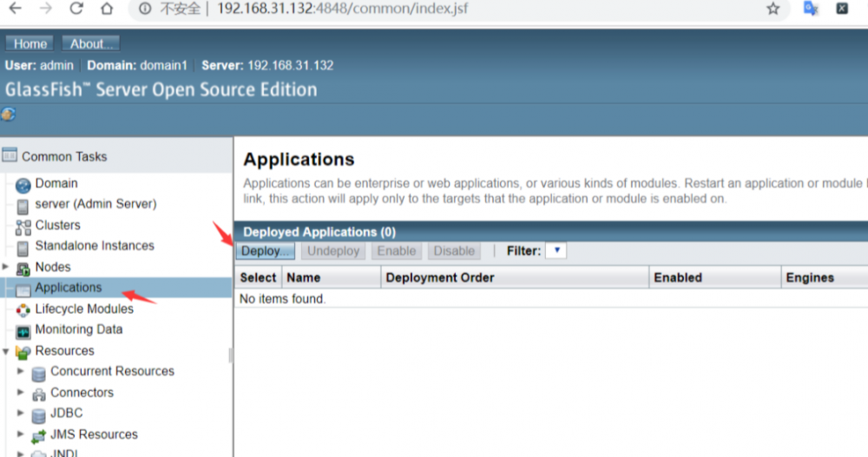
Task: Expand the JDBC arrow
Action: 21,413
